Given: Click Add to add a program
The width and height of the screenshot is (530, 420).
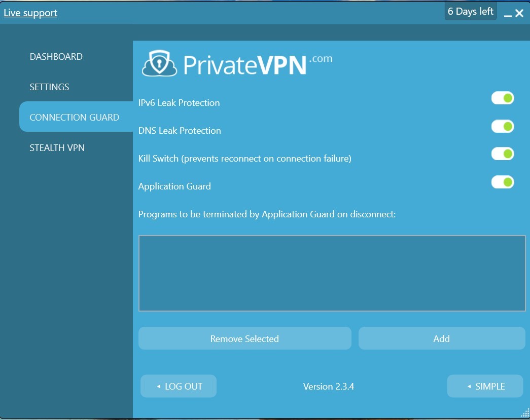Looking at the screenshot, I should pos(441,338).
